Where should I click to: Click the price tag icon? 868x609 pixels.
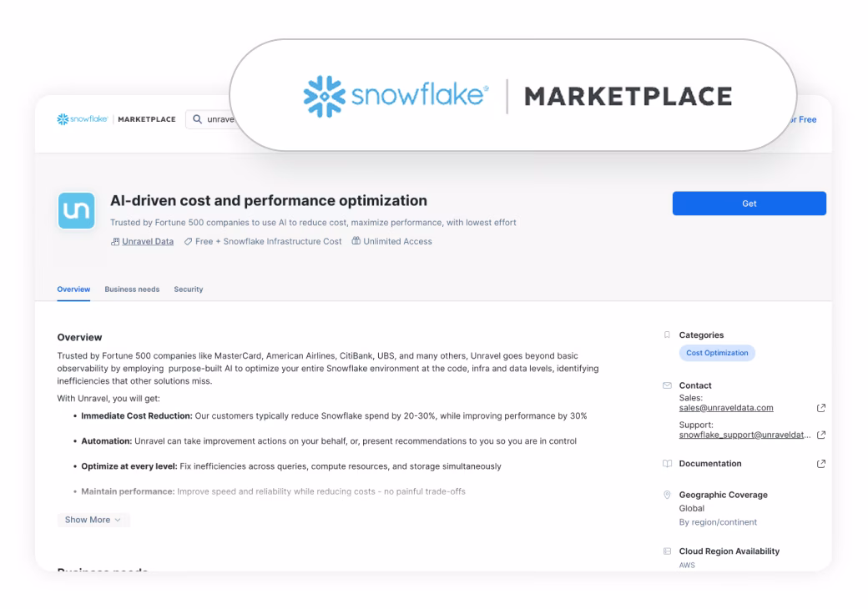click(189, 242)
